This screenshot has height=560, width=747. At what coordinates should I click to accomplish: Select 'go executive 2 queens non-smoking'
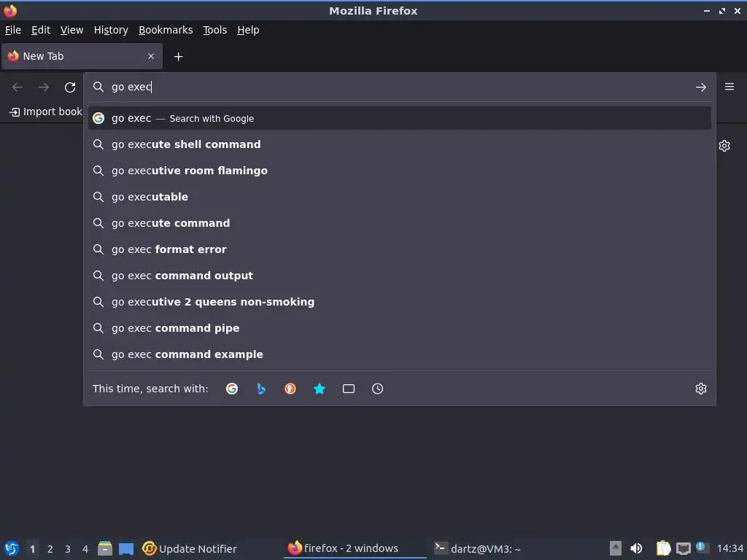coord(399,301)
